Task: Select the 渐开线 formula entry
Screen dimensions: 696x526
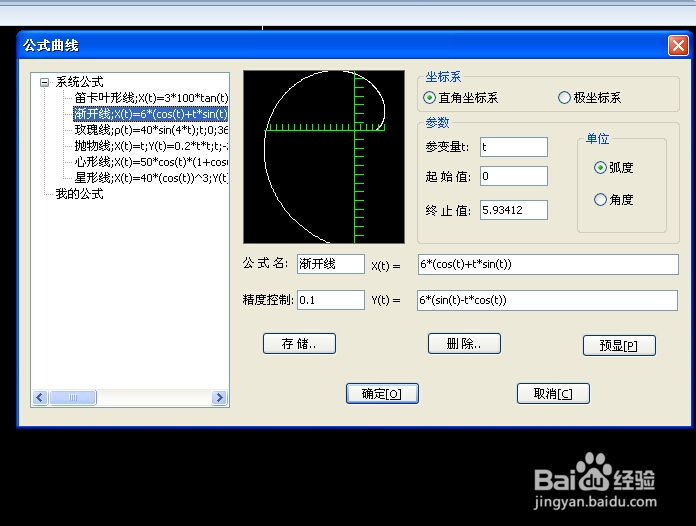Action: [150, 114]
